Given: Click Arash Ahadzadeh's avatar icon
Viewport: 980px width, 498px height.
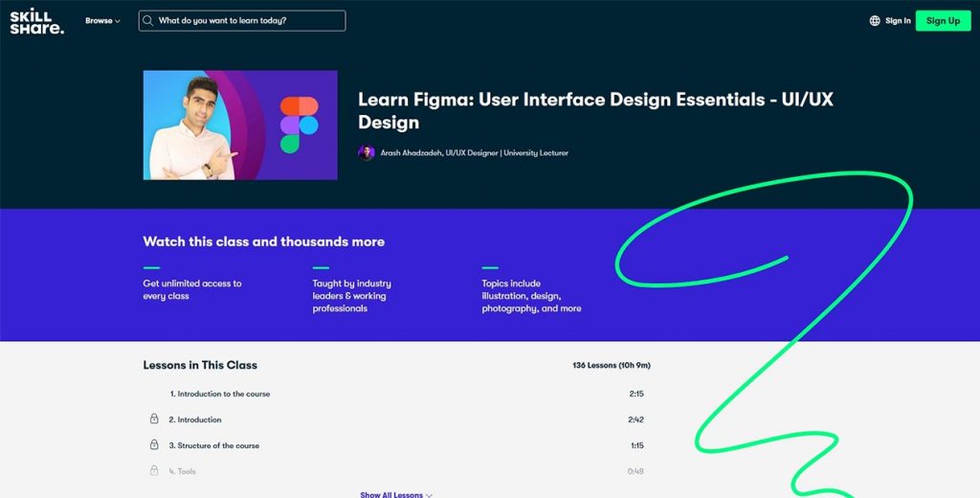Looking at the screenshot, I should [x=367, y=152].
